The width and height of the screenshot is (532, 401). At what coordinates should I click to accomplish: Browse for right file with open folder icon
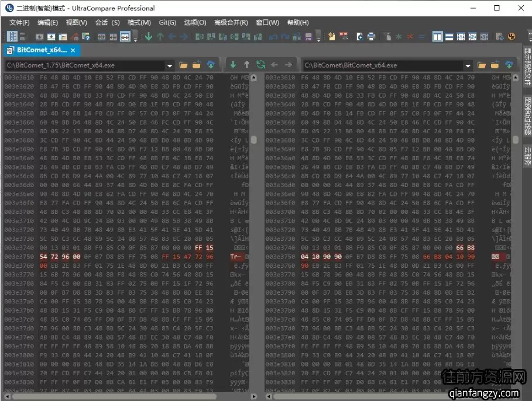click(x=482, y=65)
